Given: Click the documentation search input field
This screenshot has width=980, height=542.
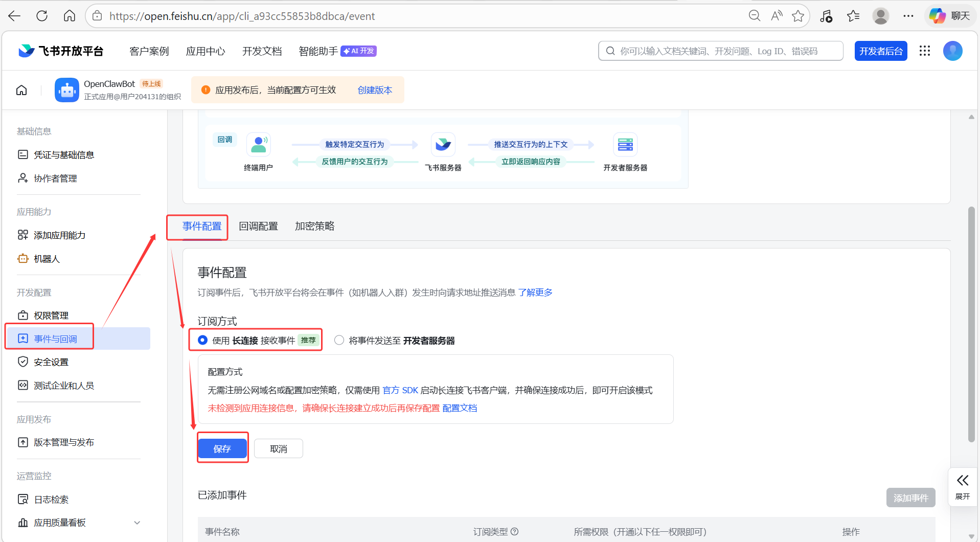Looking at the screenshot, I should [721, 51].
